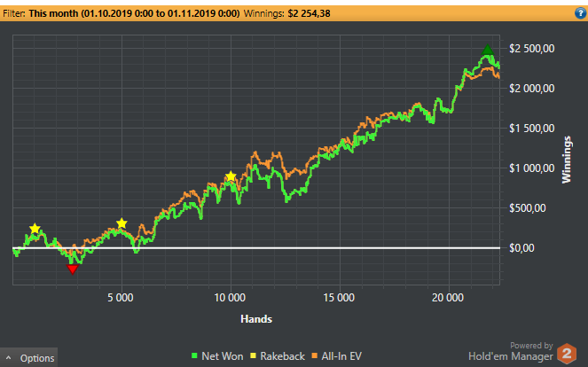Click the '$500,00' axis label
Image resolution: width=588 pixels, height=367 pixels.
pyautogui.click(x=528, y=208)
